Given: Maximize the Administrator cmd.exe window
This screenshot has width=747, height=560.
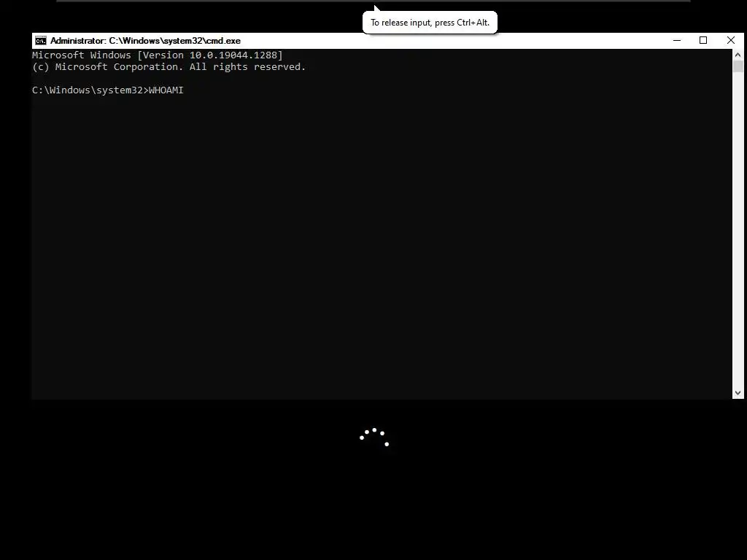Looking at the screenshot, I should [x=703, y=41].
